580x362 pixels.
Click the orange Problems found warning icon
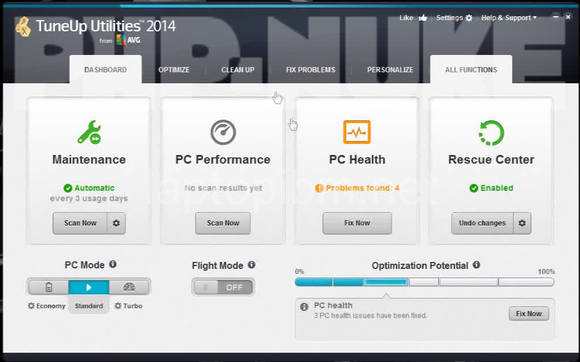[x=319, y=188]
